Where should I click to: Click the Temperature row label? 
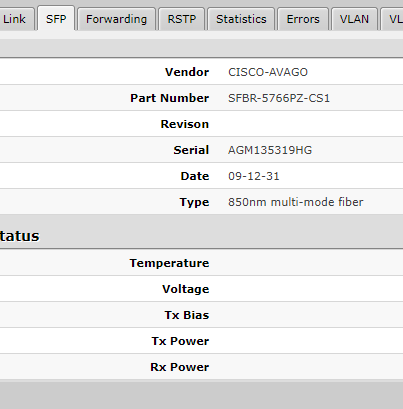[169, 263]
